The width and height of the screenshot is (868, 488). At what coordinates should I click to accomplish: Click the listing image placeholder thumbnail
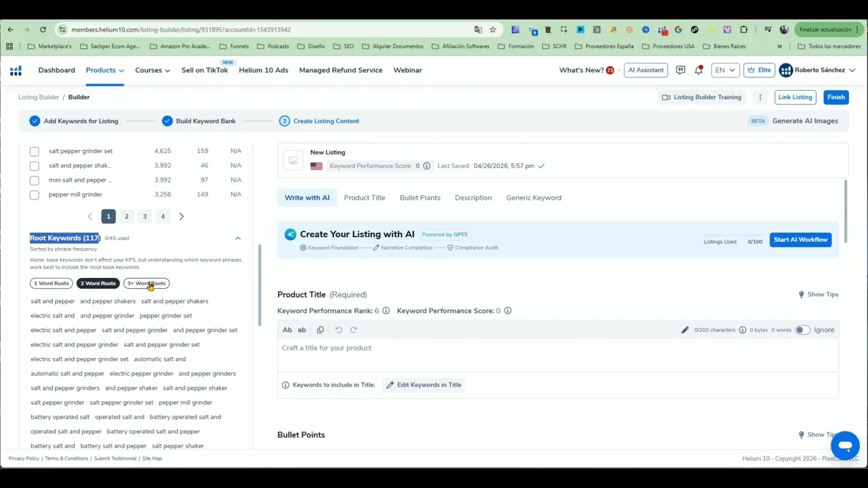click(293, 160)
